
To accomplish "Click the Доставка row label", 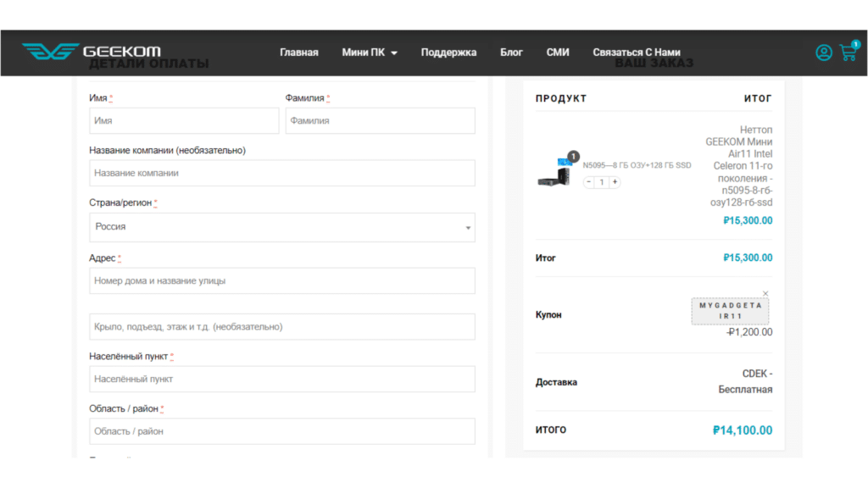I will coord(556,382).
